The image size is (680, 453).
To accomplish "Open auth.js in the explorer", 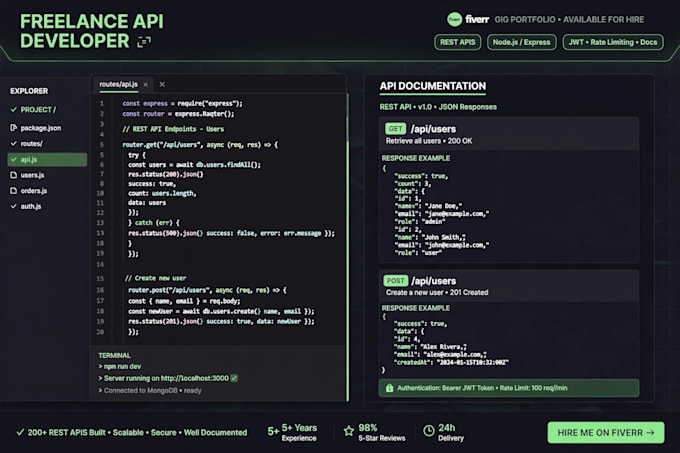I will tap(31, 206).
